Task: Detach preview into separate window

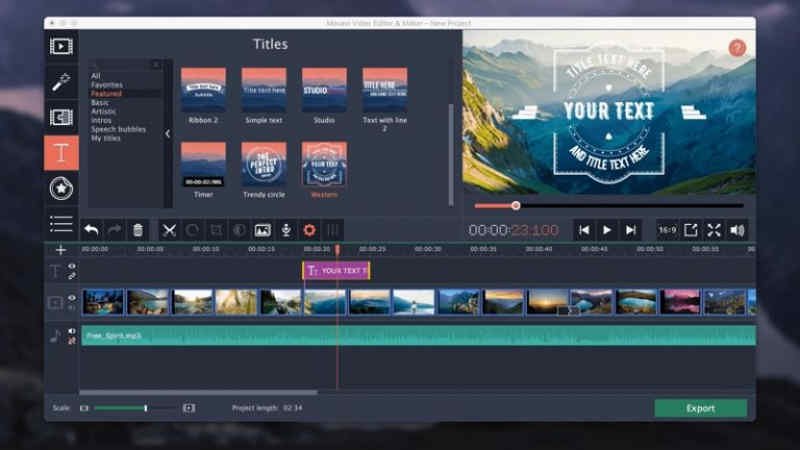Action: [x=690, y=230]
